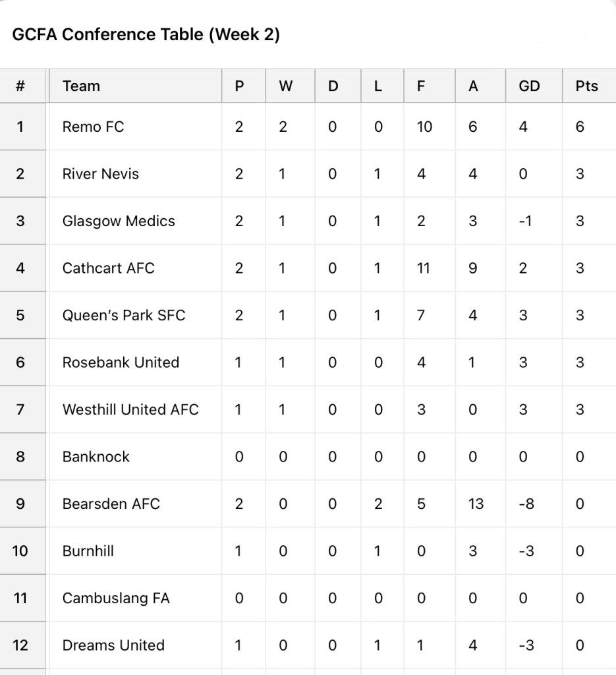Select the Dreams United team cell
The width and height of the screenshot is (616, 675).
[x=113, y=645]
